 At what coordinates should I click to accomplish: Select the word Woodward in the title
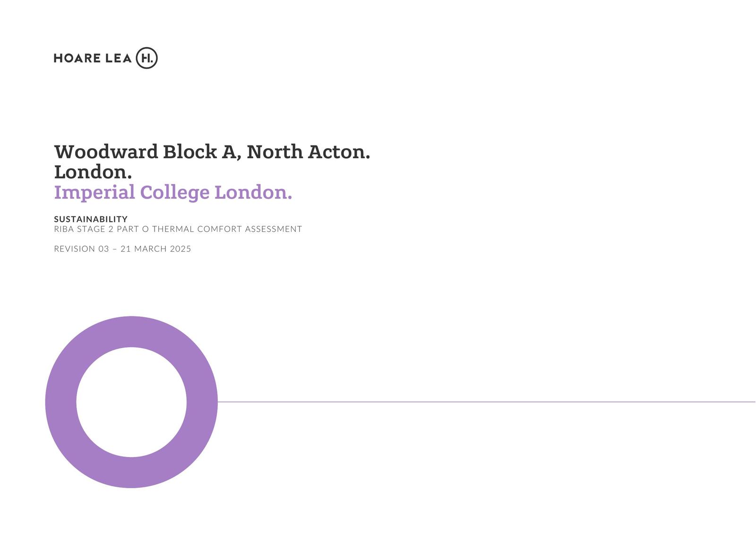[x=106, y=152]
